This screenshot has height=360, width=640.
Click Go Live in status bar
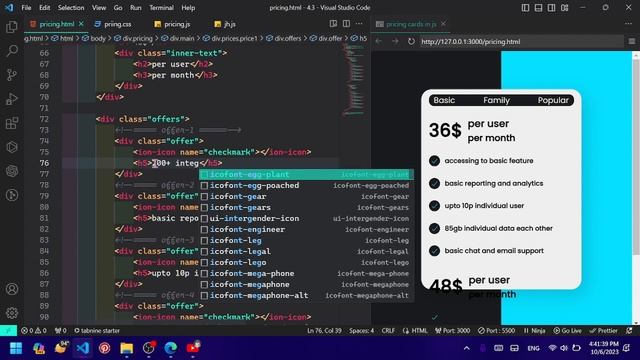coord(567,331)
